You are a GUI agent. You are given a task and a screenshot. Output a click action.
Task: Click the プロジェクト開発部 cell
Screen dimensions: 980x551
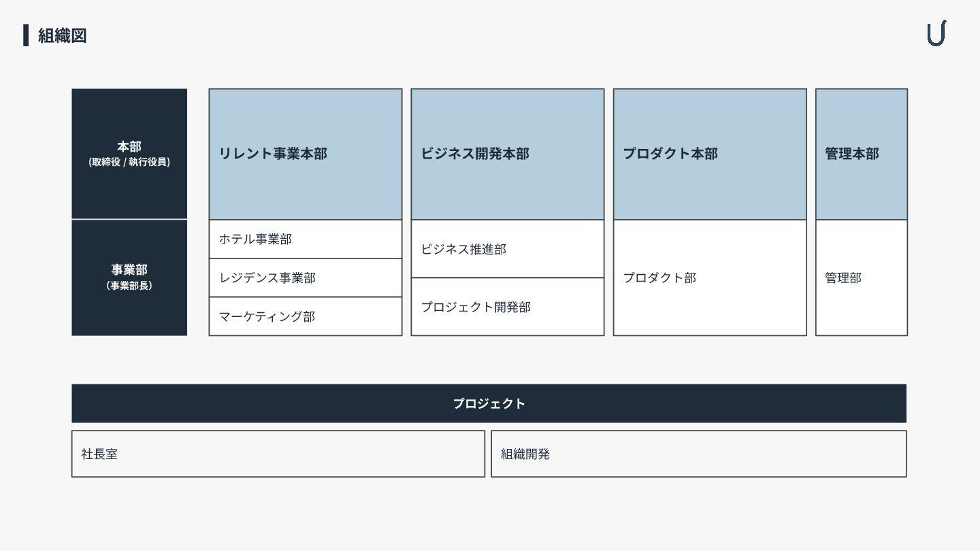tap(507, 307)
